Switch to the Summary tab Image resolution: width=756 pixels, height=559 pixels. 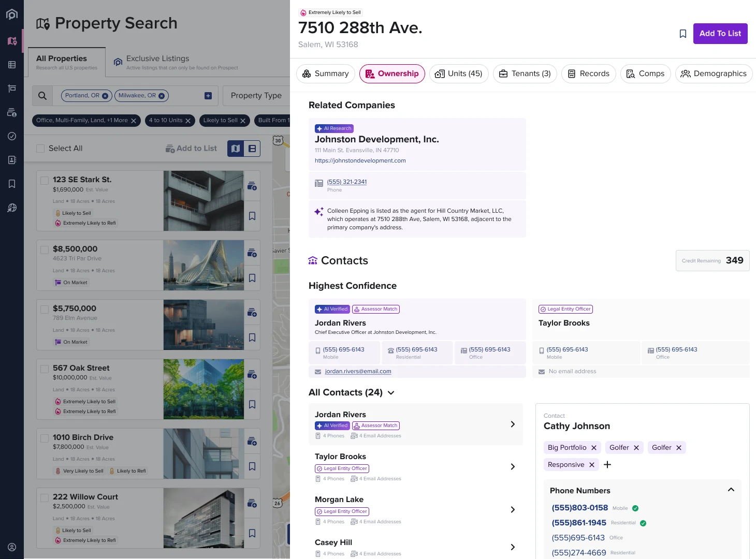click(326, 73)
